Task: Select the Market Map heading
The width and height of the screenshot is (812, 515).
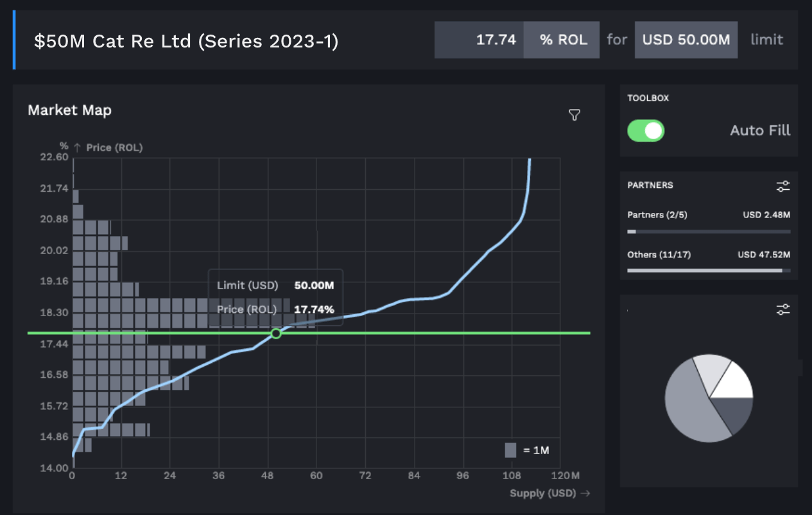Action: (69, 110)
